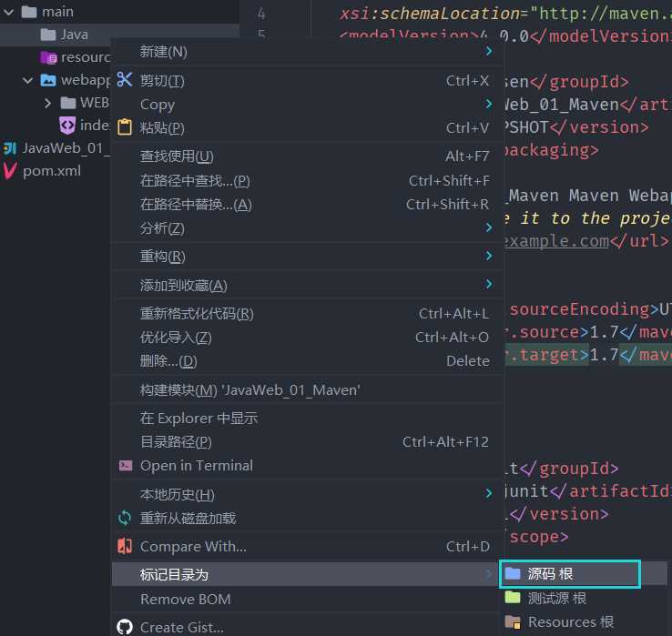Click the green 测试源 根 folder icon
672x636 pixels.
513,598
